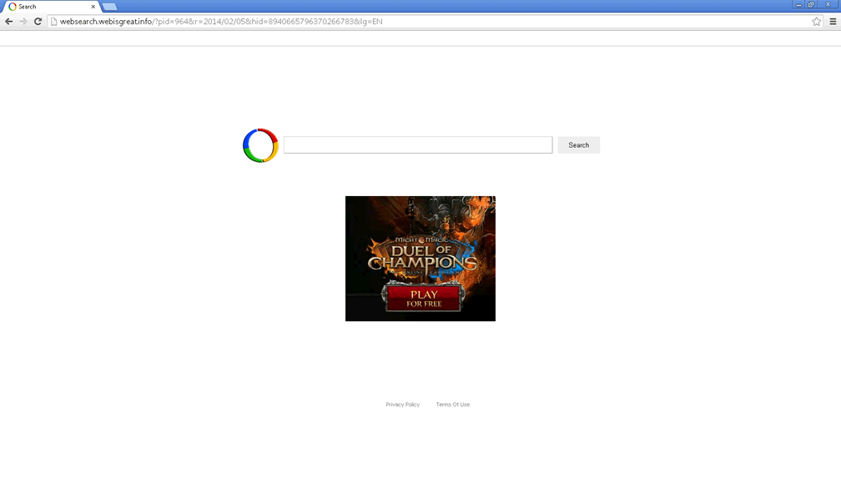Click the favicon on the Search tab

(x=13, y=7)
